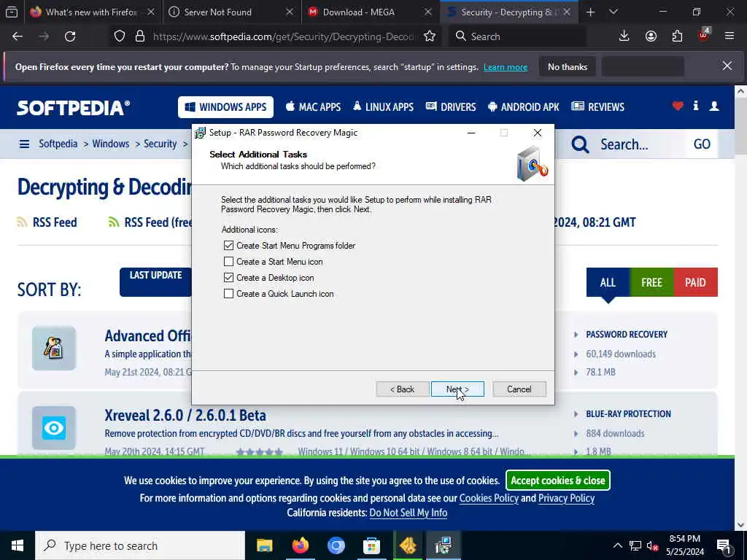Open Firefox application menu

[x=729, y=36]
